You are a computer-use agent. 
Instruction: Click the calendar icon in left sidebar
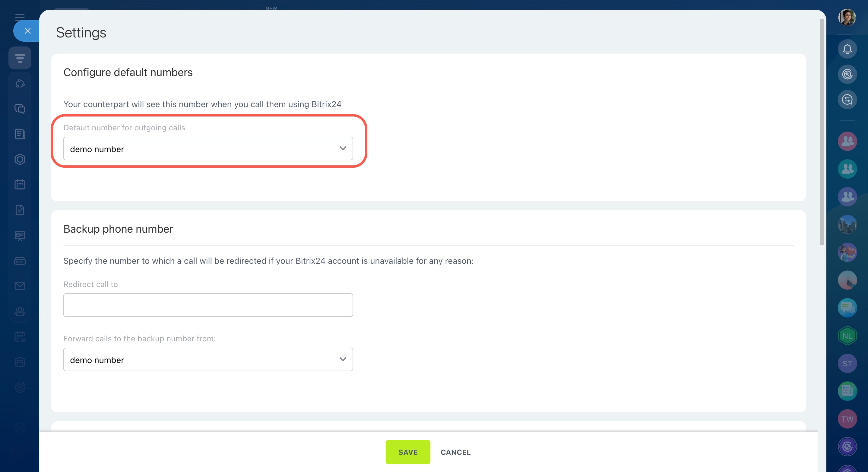point(20,184)
